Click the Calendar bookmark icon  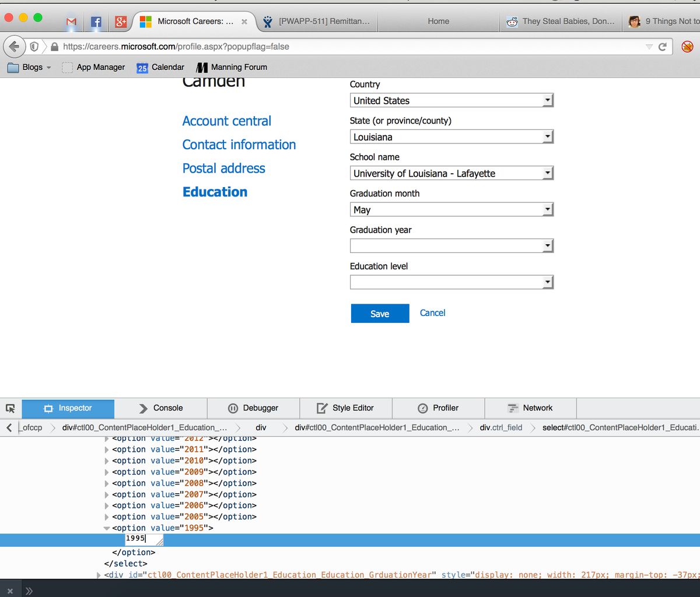(142, 68)
